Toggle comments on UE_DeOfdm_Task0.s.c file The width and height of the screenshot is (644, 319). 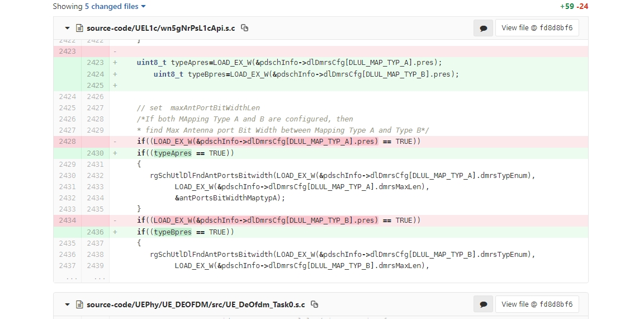click(x=484, y=304)
